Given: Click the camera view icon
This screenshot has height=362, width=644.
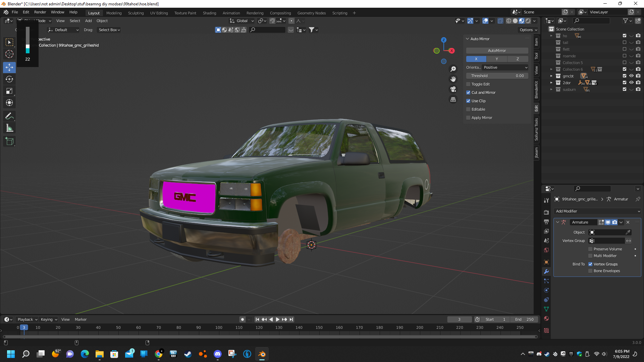Looking at the screenshot, I should click(453, 89).
